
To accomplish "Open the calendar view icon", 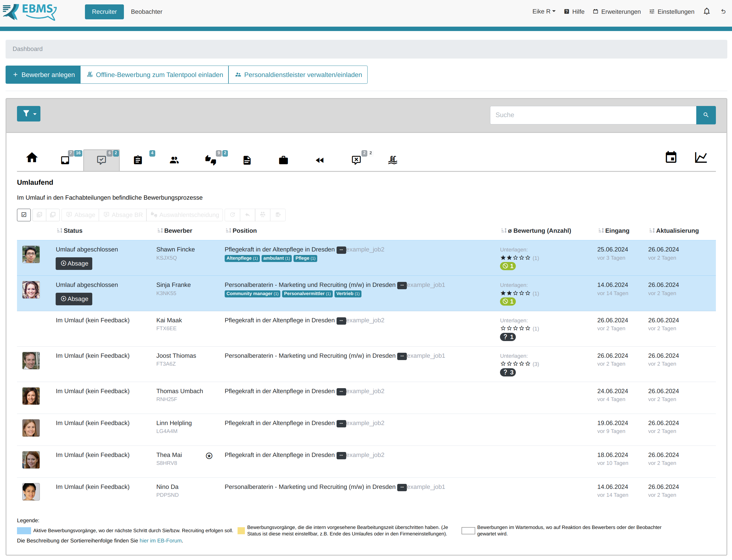I will [x=671, y=157].
